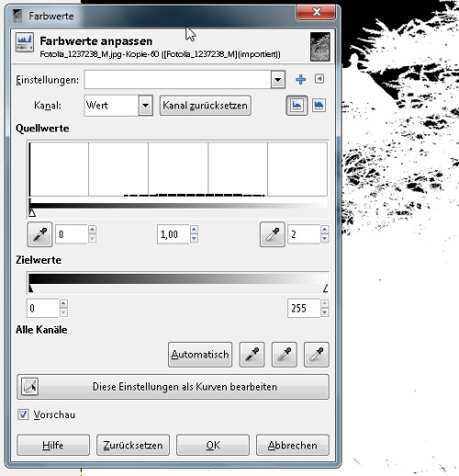
Task: Confirm levels with the OK button
Action: pos(213,445)
